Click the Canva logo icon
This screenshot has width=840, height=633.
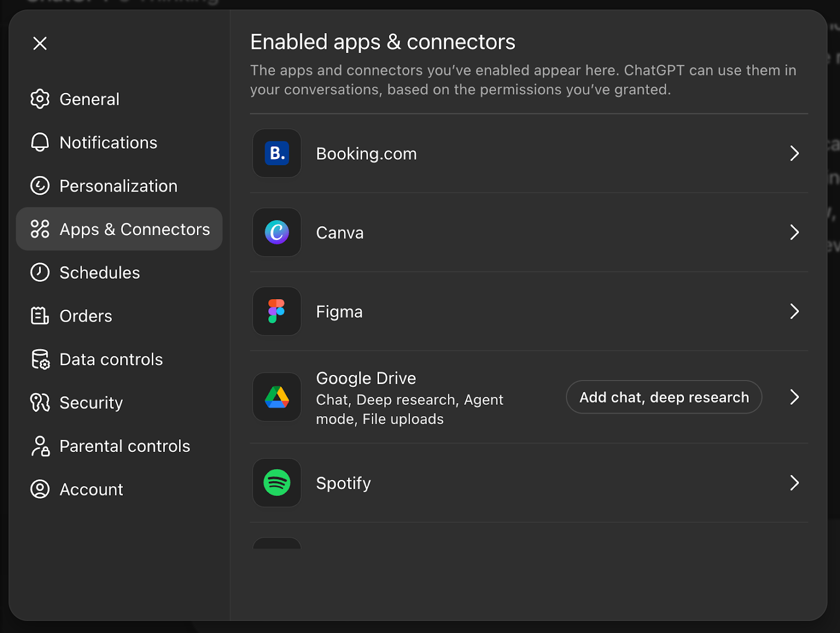(x=277, y=233)
